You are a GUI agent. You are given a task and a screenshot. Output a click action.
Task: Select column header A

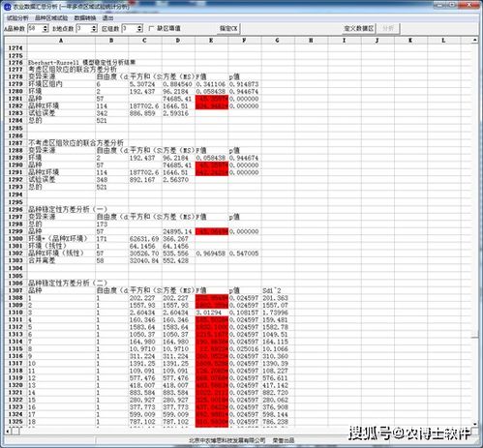click(61, 41)
